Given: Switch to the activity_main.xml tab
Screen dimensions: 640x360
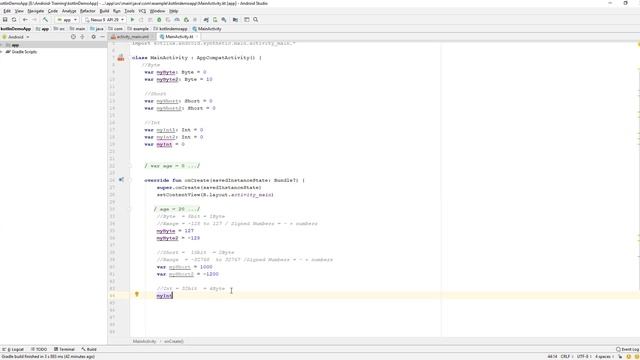Looking at the screenshot, I should click(133, 37).
